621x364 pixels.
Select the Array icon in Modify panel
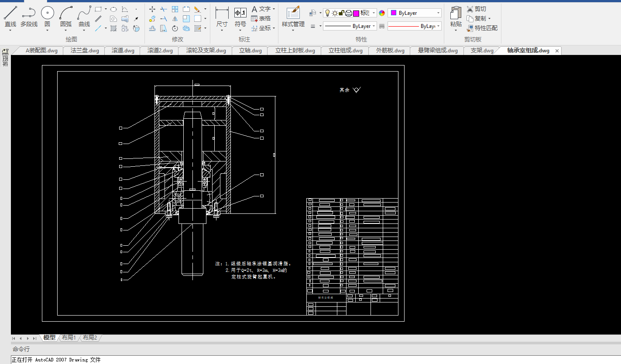point(175,9)
